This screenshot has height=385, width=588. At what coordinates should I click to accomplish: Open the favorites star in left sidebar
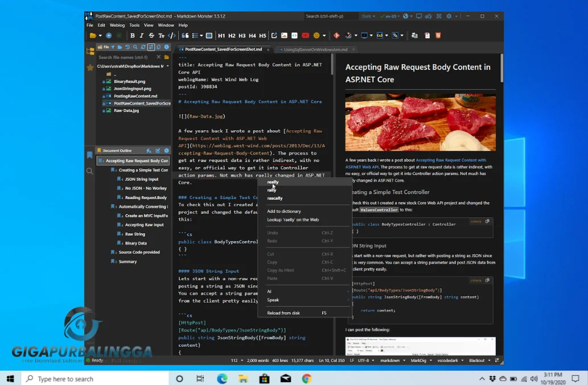(x=91, y=68)
